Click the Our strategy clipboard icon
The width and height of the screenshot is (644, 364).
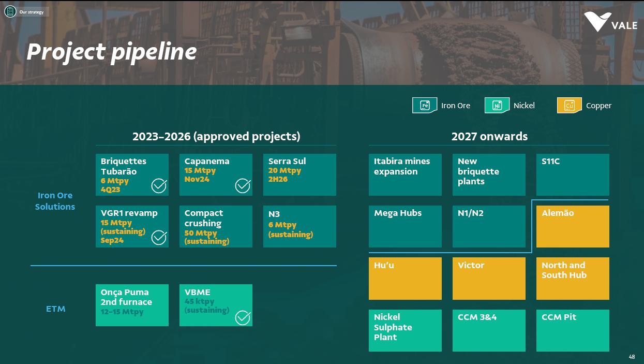[x=10, y=11]
